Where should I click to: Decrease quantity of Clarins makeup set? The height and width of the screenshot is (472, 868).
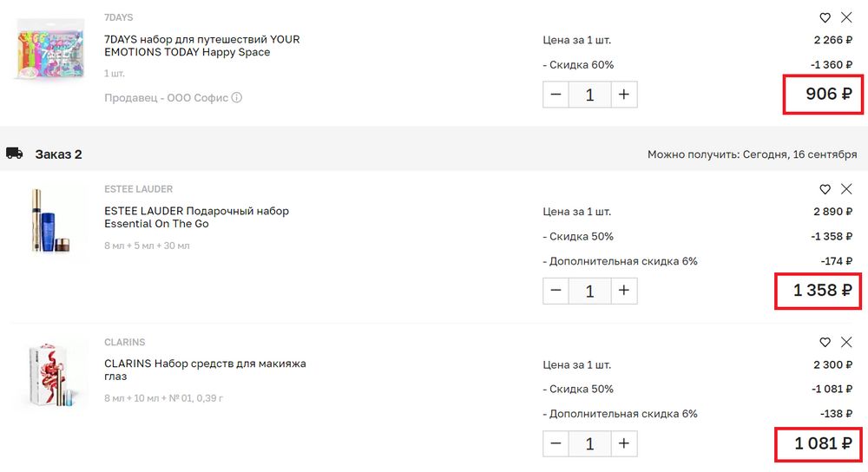556,443
